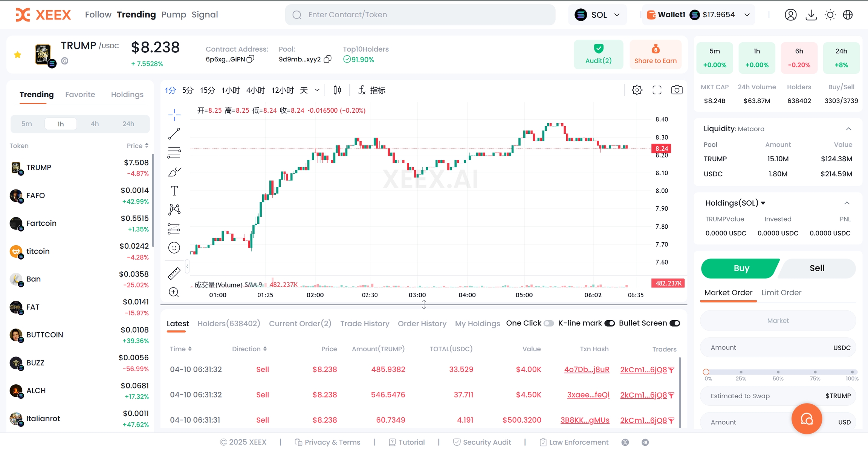Switch to the Limit Order tab
The width and height of the screenshot is (868, 454).
(781, 292)
